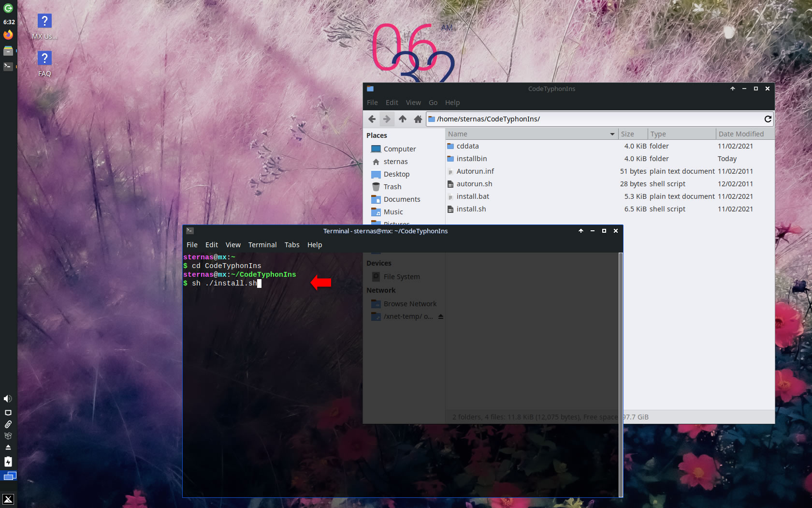Open the volume control in panel
The width and height of the screenshot is (812, 508).
(x=8, y=399)
